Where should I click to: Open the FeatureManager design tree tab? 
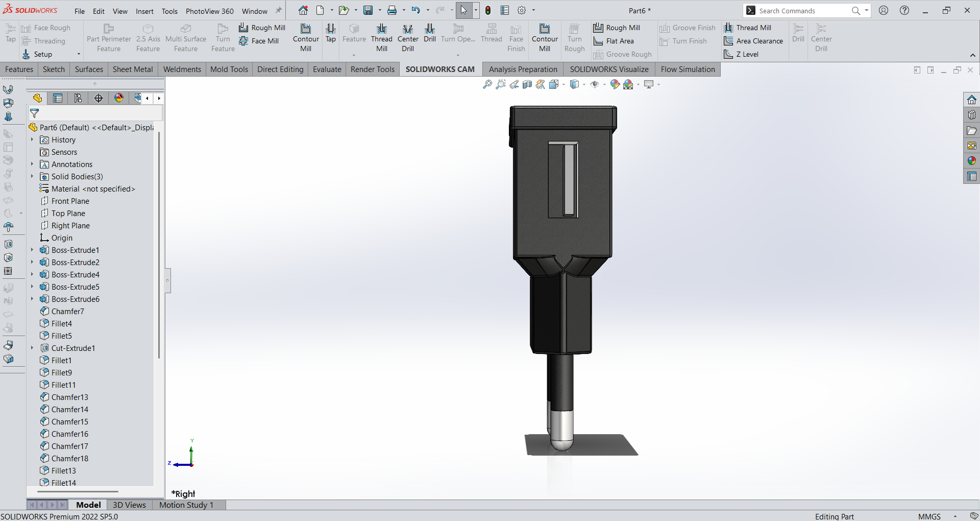(37, 98)
